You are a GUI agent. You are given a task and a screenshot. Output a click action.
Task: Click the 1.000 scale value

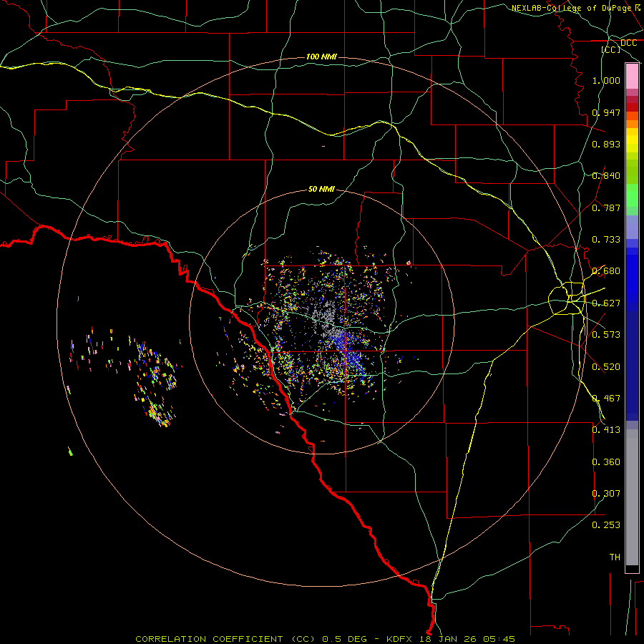[606, 80]
